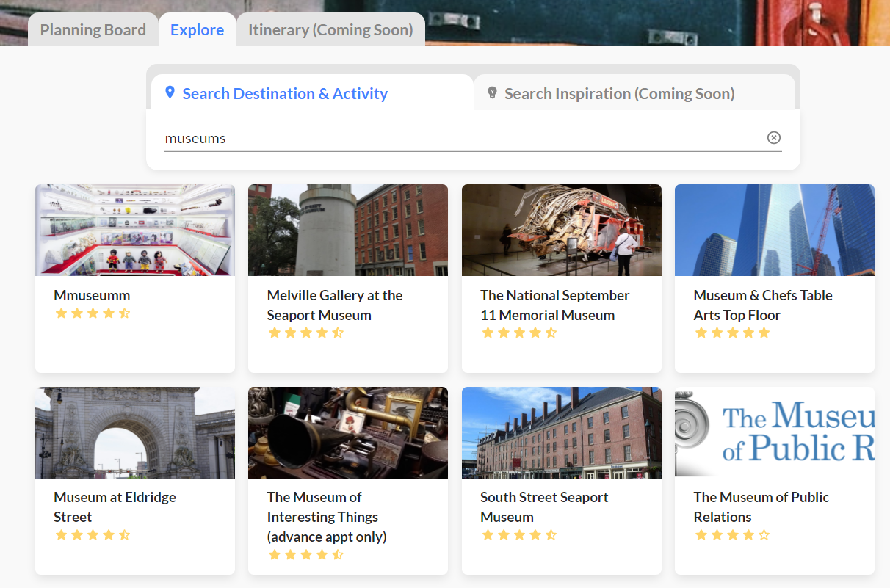
Task: Select the Explore tab
Action: pos(197,30)
